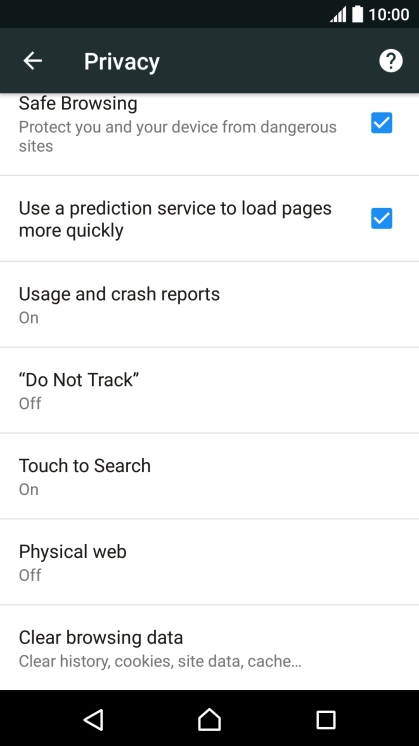This screenshot has height=746, width=419.
Task: Open Touch to Search setting
Action: [x=209, y=476]
